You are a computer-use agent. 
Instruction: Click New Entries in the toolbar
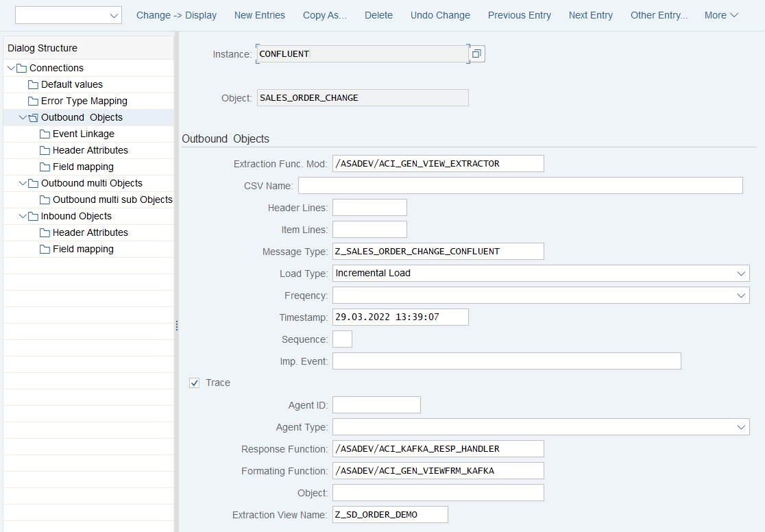pos(260,15)
